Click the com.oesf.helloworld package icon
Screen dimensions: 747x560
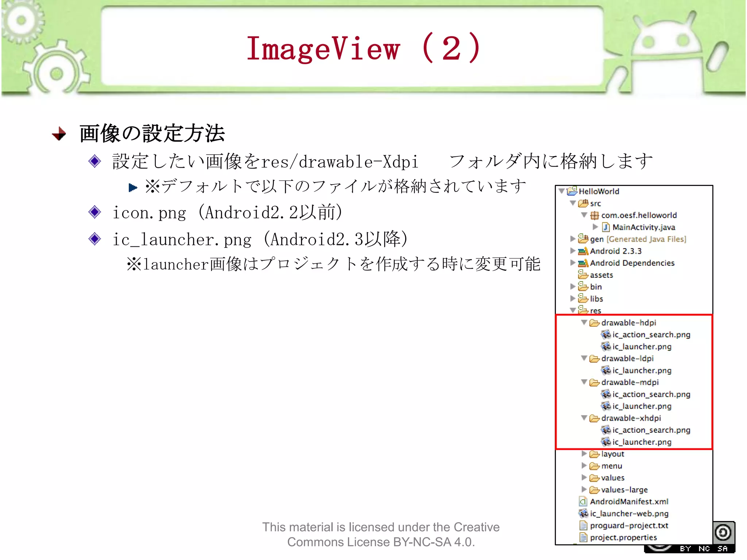[595, 215]
